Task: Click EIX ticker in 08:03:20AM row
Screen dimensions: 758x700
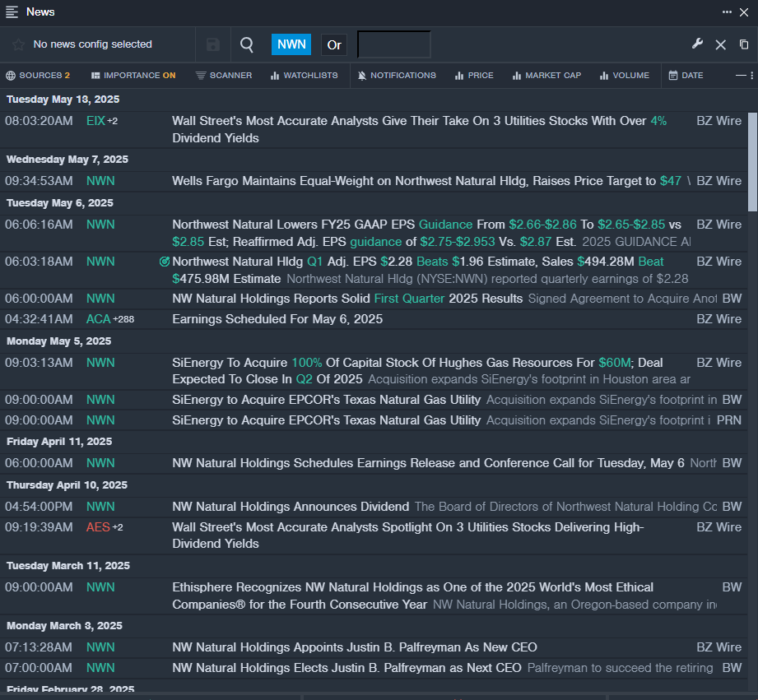Action: [x=95, y=121]
